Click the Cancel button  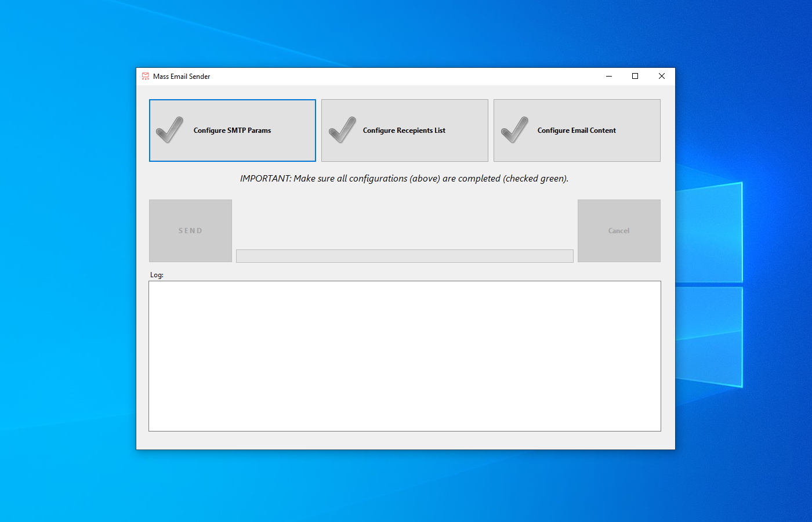(x=619, y=231)
